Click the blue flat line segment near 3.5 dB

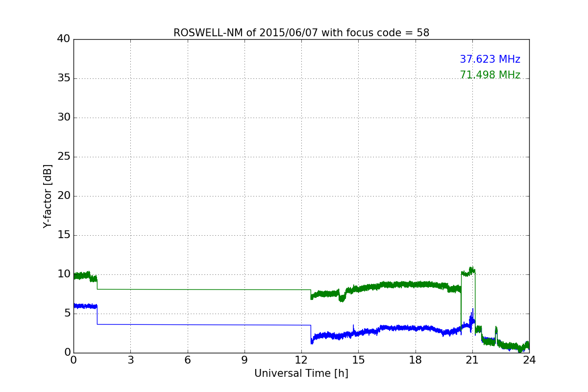[x=204, y=324]
